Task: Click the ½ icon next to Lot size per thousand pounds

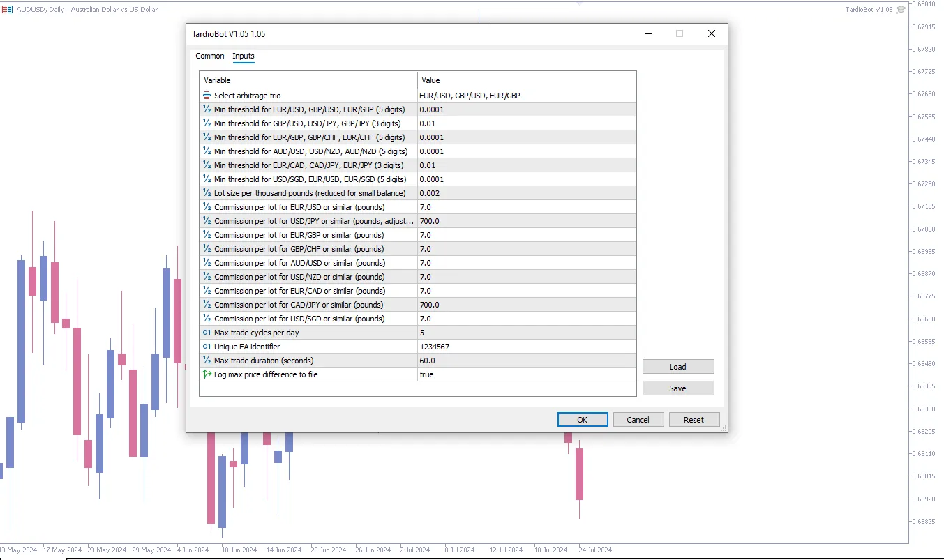Action: point(207,193)
